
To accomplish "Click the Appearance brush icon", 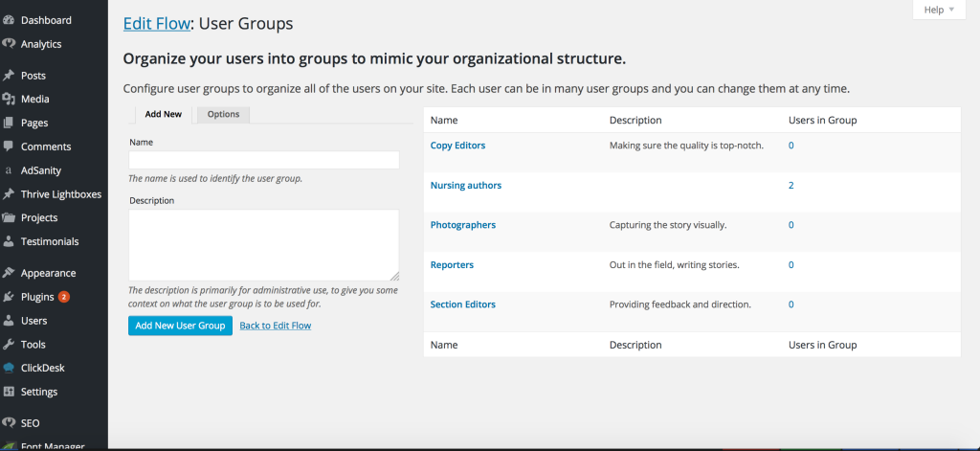I will 9,273.
